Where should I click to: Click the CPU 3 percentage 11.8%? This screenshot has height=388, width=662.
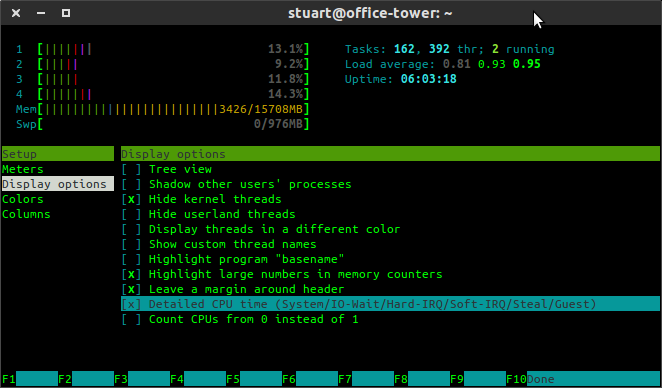[x=285, y=79]
